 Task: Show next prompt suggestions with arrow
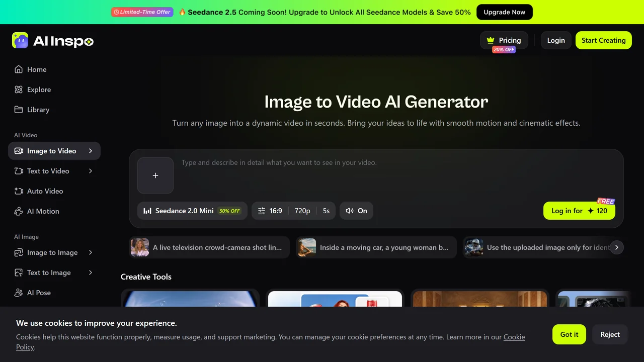616,247
